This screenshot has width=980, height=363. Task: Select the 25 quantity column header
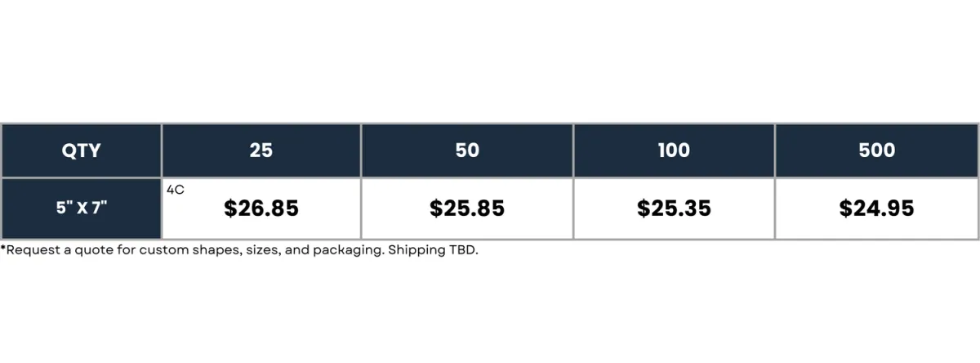click(261, 150)
